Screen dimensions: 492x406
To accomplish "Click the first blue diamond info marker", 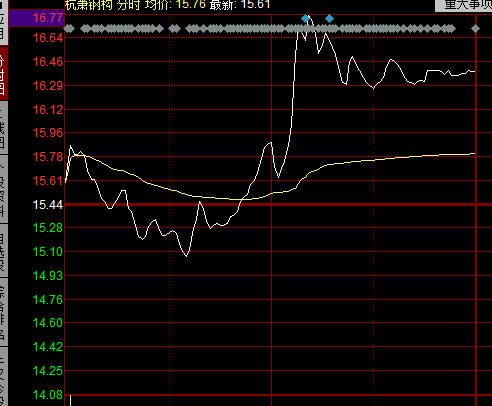I will [305, 19].
